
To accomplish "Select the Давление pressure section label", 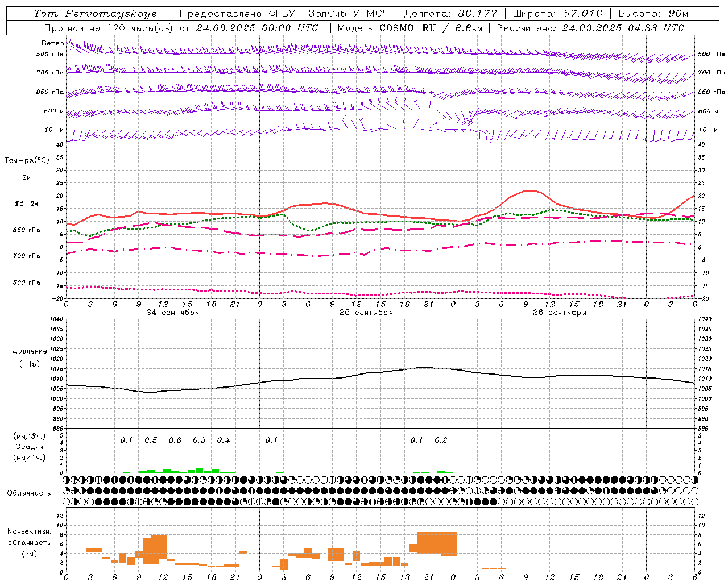I will [x=30, y=351].
